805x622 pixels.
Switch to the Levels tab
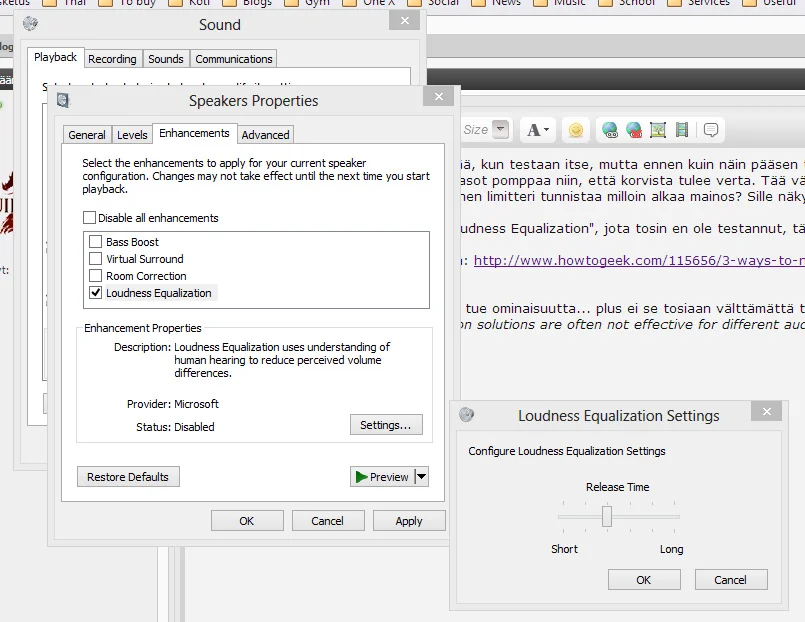tap(132, 135)
